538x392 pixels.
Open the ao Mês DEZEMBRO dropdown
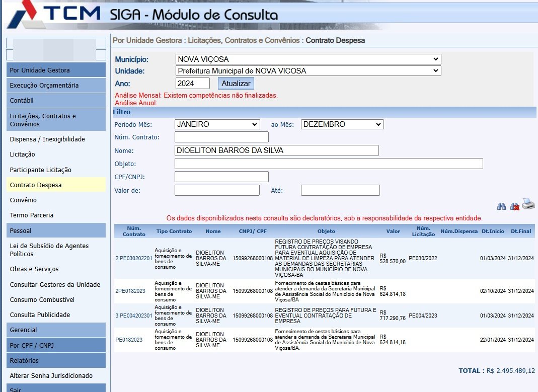(342, 124)
